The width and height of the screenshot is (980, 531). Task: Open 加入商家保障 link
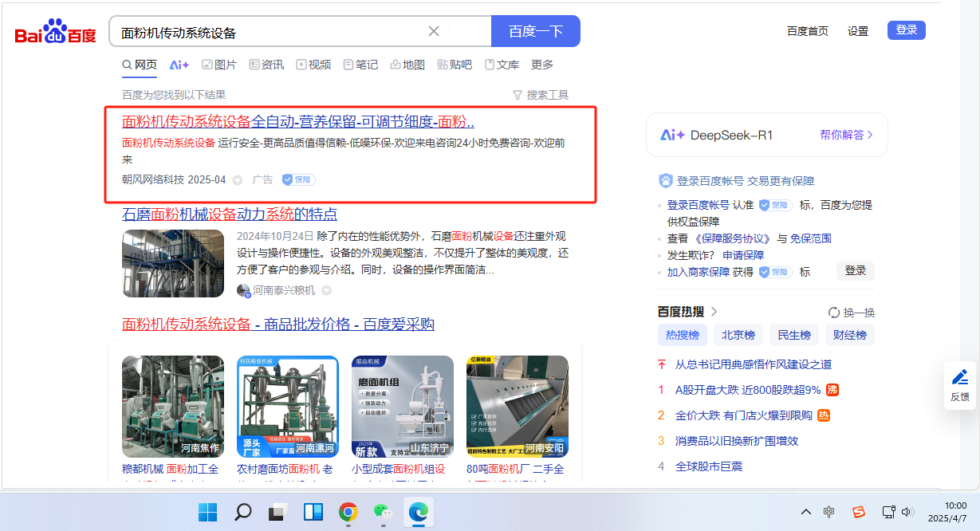[699, 272]
